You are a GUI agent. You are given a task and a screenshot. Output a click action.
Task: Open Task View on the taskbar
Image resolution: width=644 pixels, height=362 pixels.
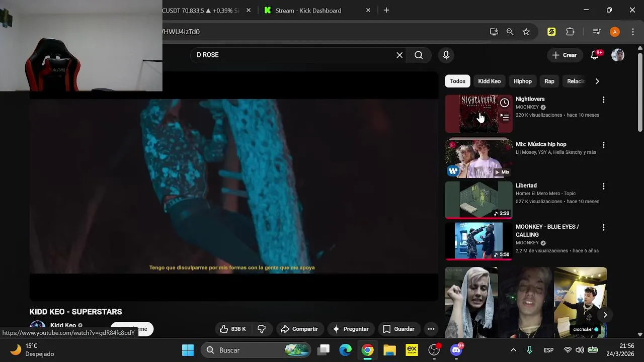point(324,350)
